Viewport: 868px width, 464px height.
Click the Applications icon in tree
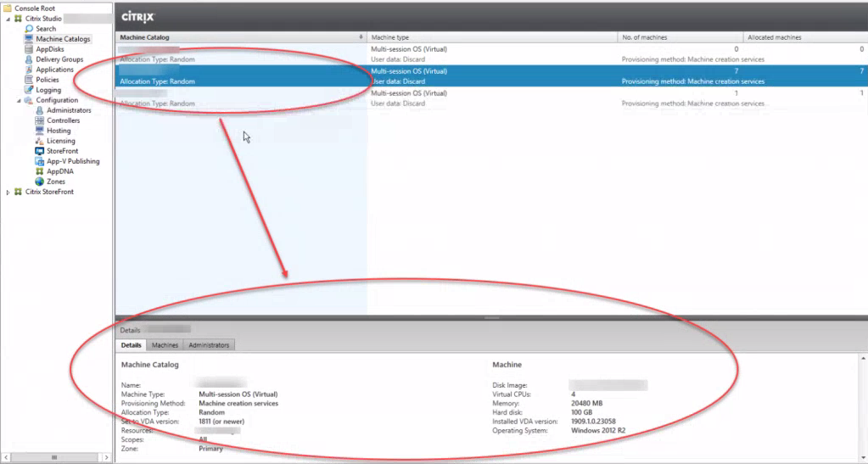(x=30, y=70)
